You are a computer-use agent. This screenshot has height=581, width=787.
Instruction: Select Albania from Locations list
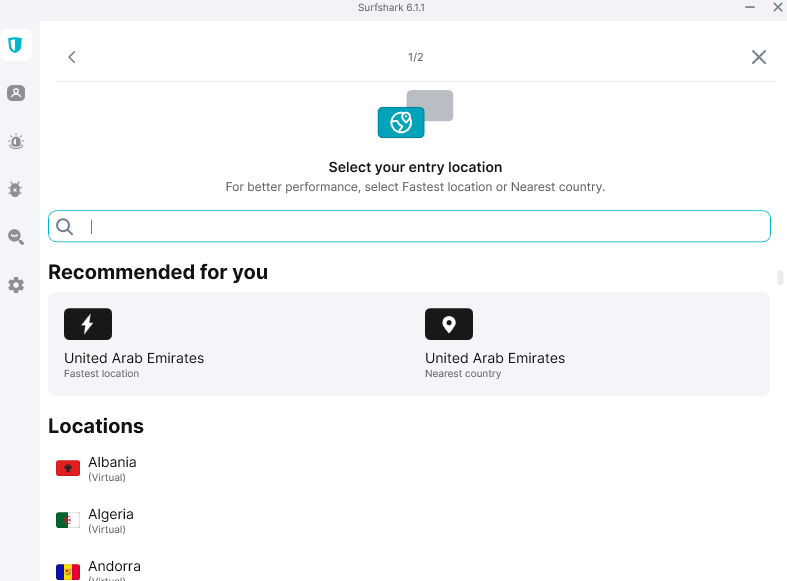coord(112,469)
